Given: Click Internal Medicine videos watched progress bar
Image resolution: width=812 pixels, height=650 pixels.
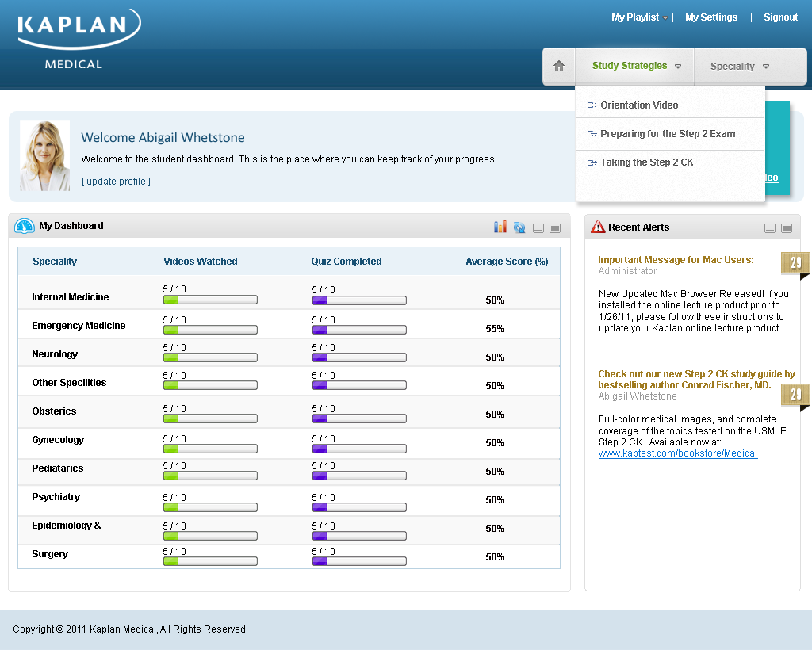Looking at the screenshot, I should pos(210,300).
